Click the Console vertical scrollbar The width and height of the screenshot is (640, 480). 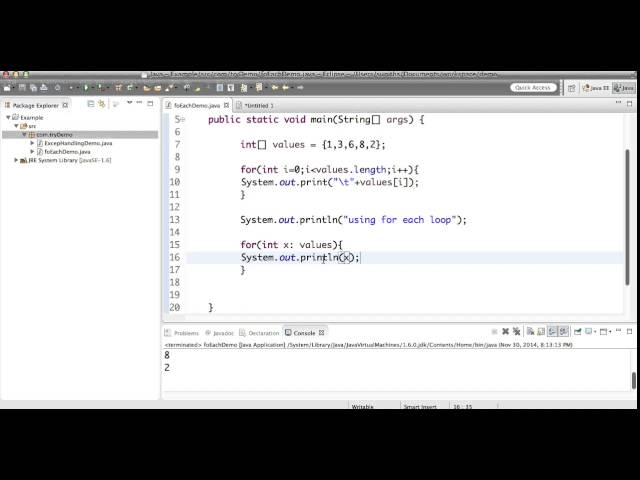pyautogui.click(x=634, y=380)
